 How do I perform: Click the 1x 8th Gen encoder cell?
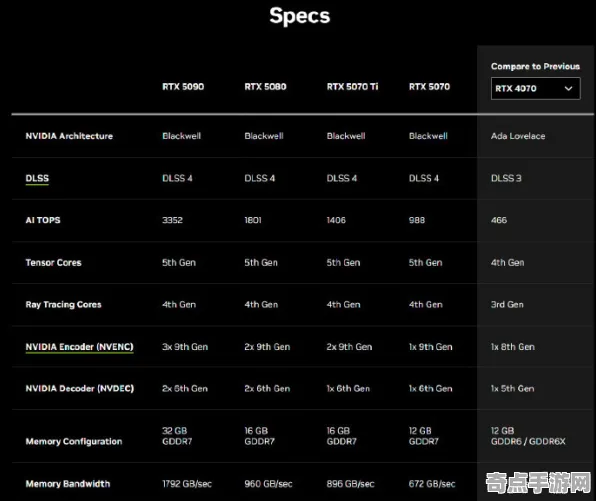pos(513,347)
